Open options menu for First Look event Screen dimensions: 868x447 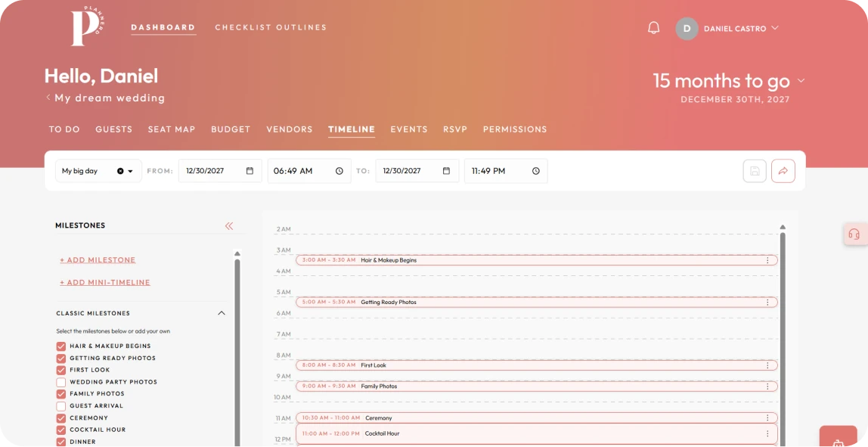tap(767, 365)
